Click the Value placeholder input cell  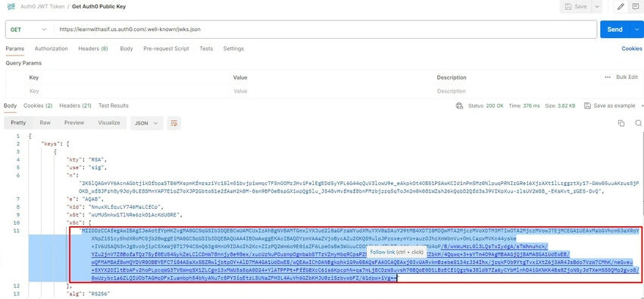(331, 91)
